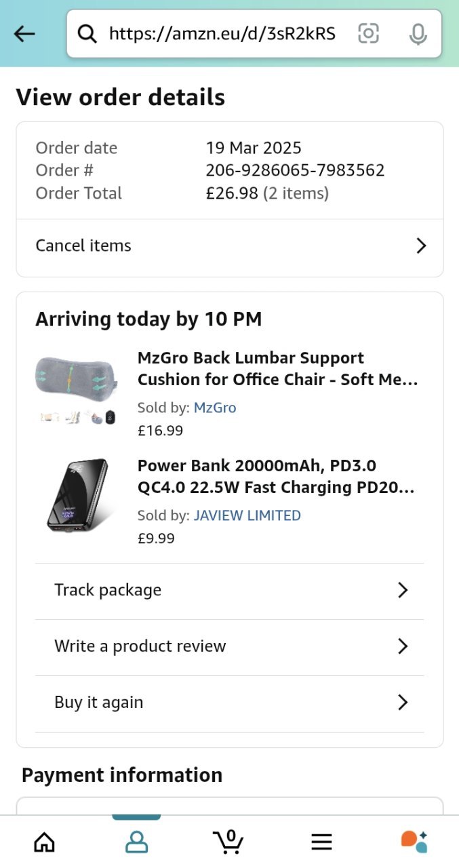Viewport: 459px width, 868px height.
Task: Open Power Bank product image
Action: coord(76,496)
